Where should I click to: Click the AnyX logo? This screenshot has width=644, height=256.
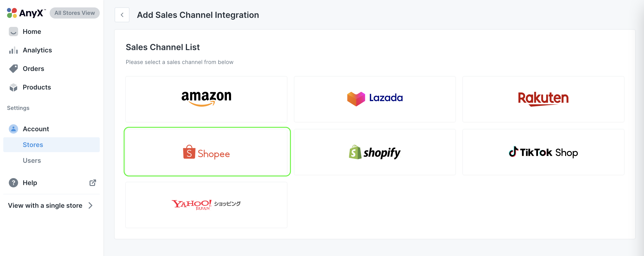click(26, 13)
